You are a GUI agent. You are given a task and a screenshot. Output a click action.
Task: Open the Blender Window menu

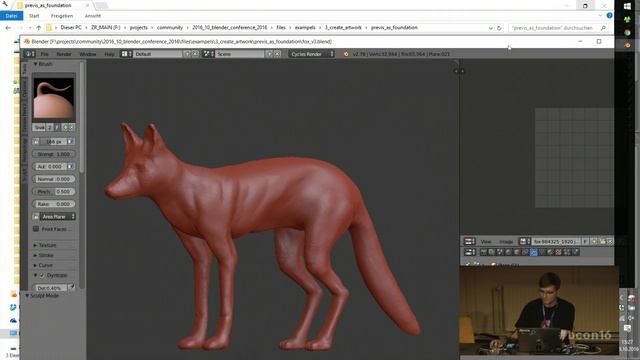(x=88, y=54)
